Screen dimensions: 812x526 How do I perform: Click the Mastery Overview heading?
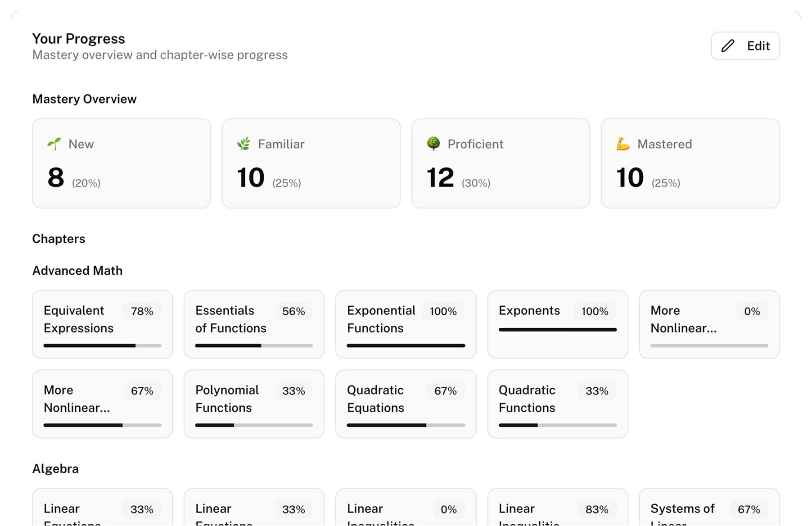(x=84, y=99)
